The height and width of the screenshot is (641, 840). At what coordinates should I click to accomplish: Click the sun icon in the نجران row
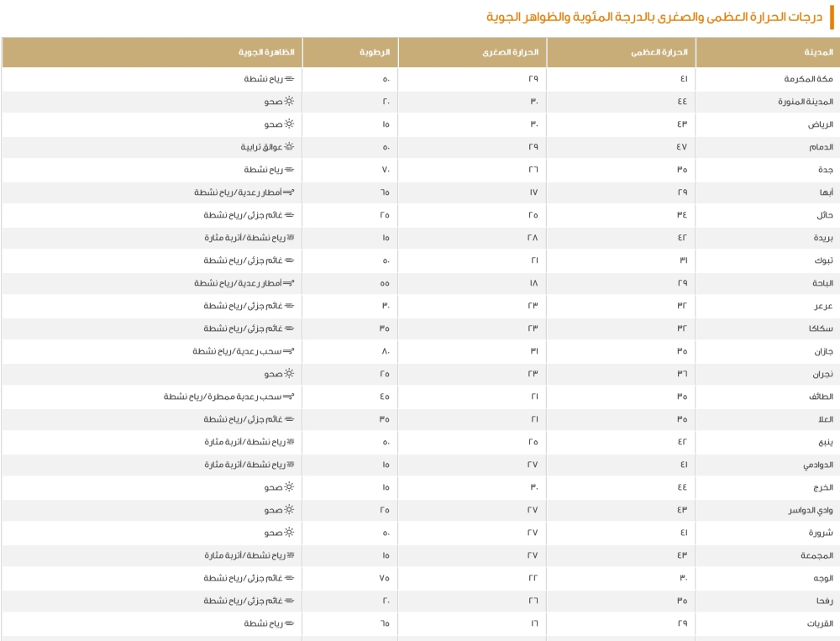(289, 373)
